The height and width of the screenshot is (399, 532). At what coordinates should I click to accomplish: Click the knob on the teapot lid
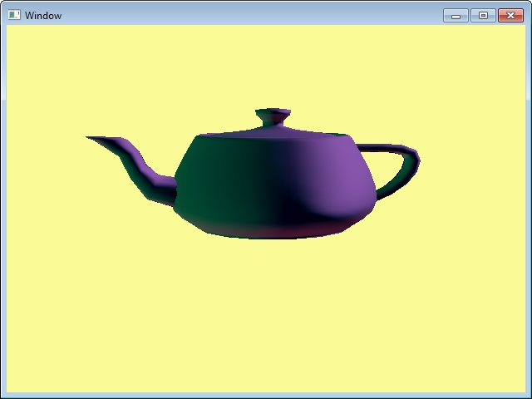click(273, 116)
